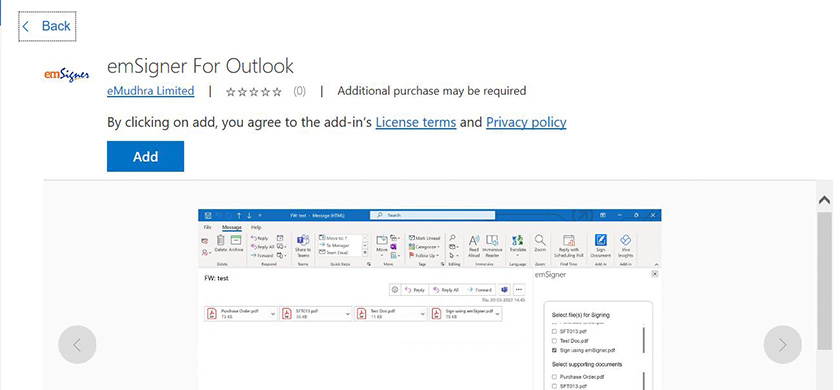Click Forward in the preview Respond group
840x390 pixels.
click(261, 256)
